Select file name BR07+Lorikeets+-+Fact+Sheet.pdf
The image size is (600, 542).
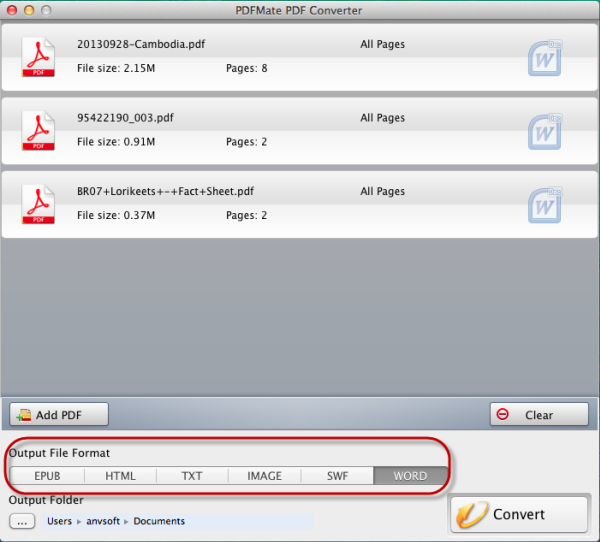click(x=165, y=191)
